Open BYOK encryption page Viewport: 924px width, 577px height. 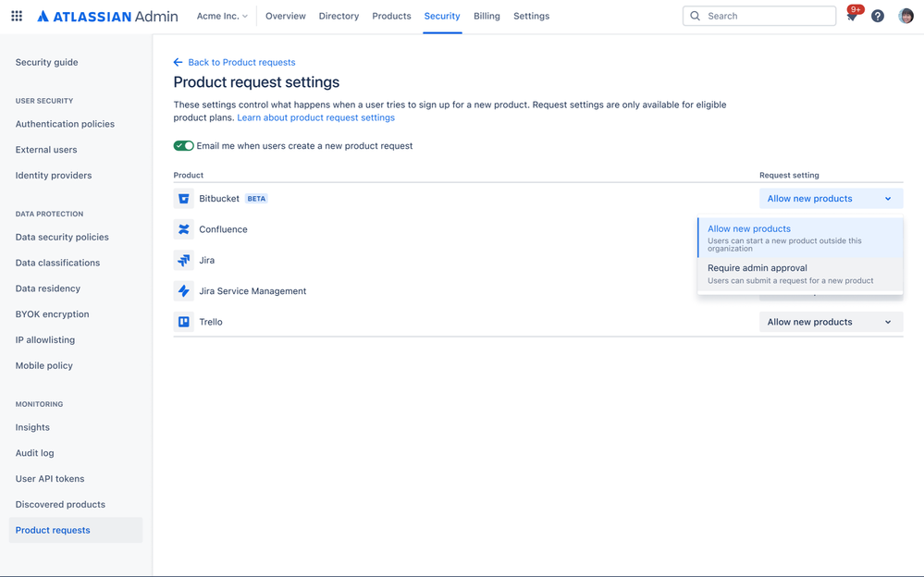point(53,314)
